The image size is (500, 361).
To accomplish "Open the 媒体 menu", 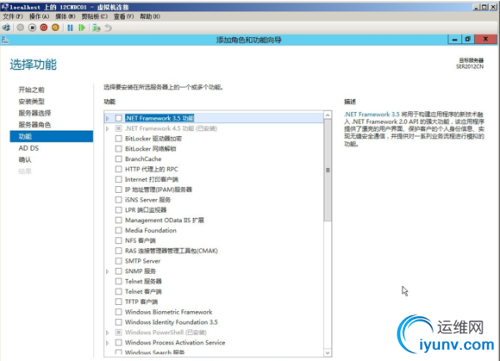I will coord(65,16).
